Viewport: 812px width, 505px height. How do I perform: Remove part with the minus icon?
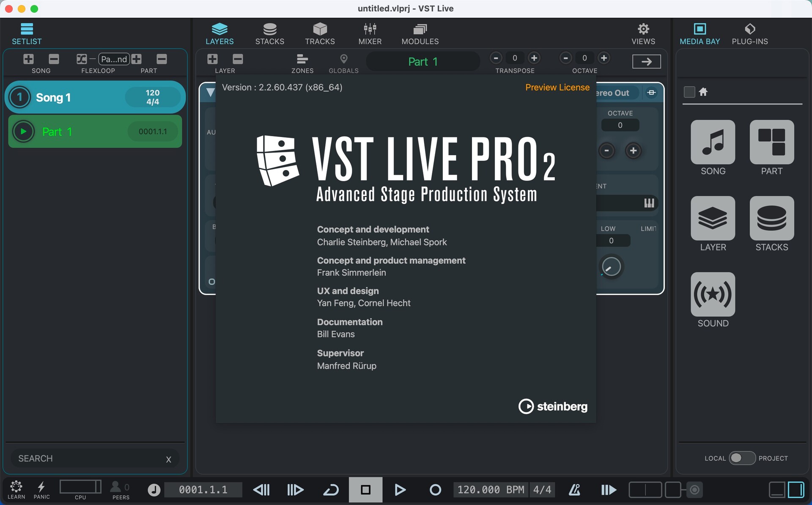point(162,59)
